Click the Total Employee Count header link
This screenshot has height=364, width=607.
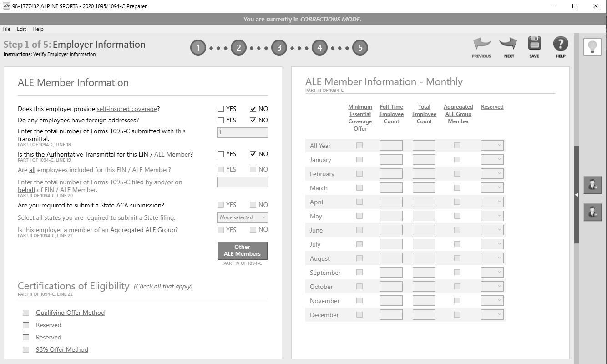point(424,114)
